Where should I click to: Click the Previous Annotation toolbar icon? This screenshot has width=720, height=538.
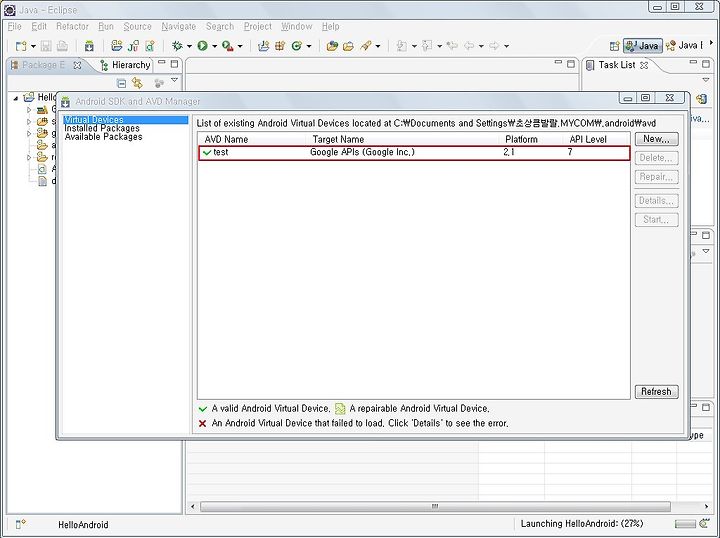[427, 46]
